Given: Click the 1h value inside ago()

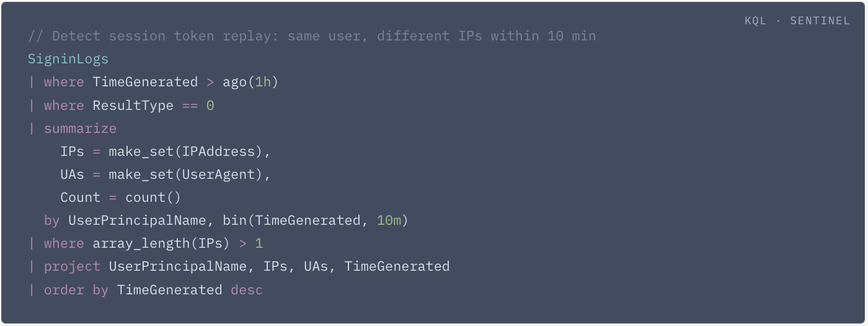Looking at the screenshot, I should (x=263, y=82).
